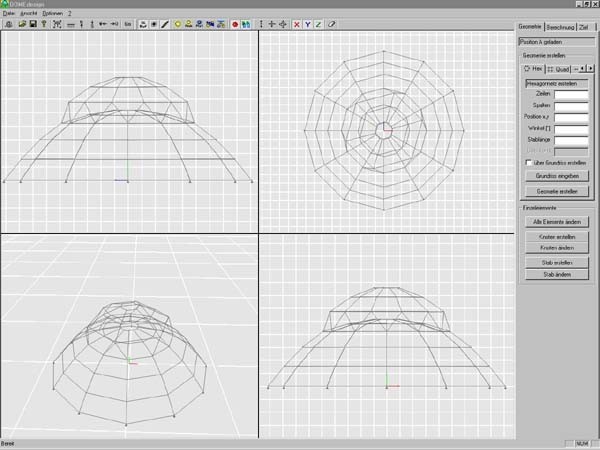Viewport: 600px width, 450px height.
Task: Click the save diskette icon in toolbar
Action: tap(32, 23)
